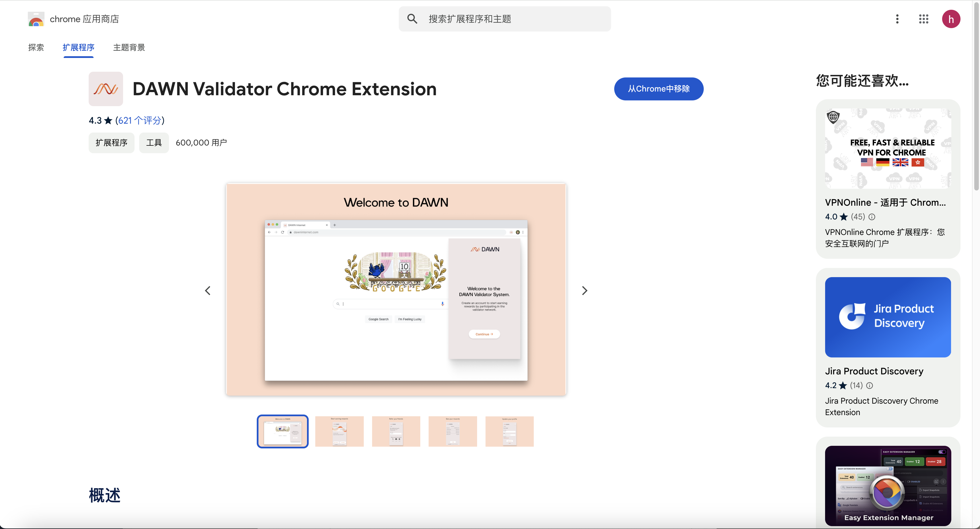
Task: Select the Update your profile thumbnail
Action: pos(510,431)
